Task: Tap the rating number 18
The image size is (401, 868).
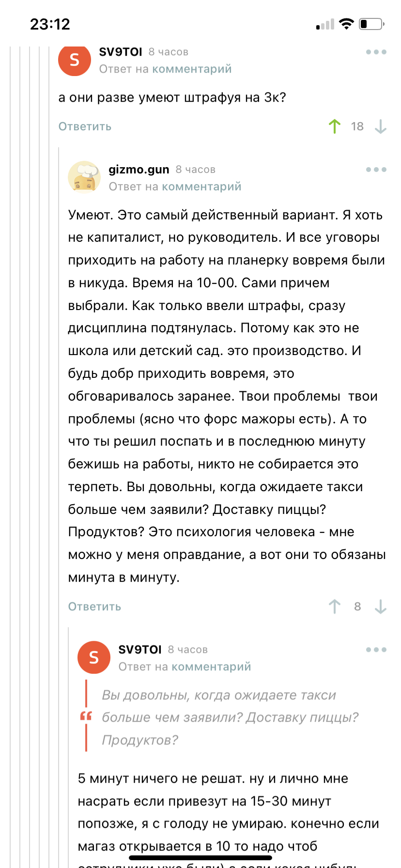Action: coord(357,126)
